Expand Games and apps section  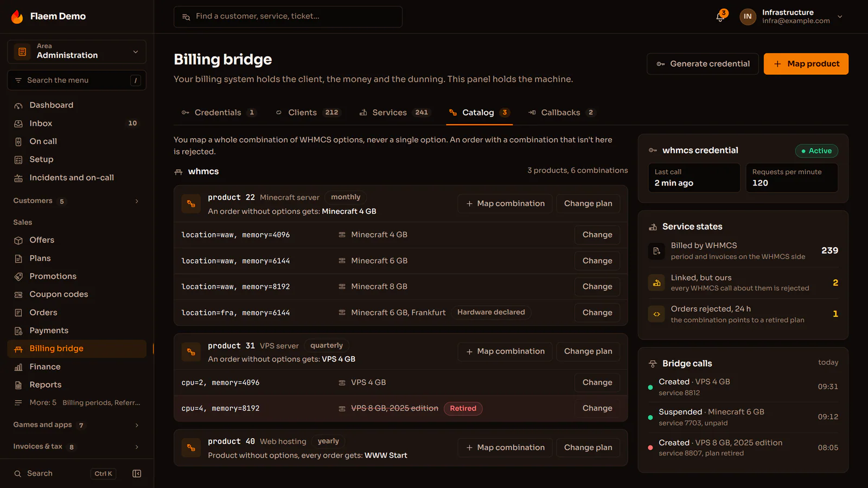tap(76, 425)
